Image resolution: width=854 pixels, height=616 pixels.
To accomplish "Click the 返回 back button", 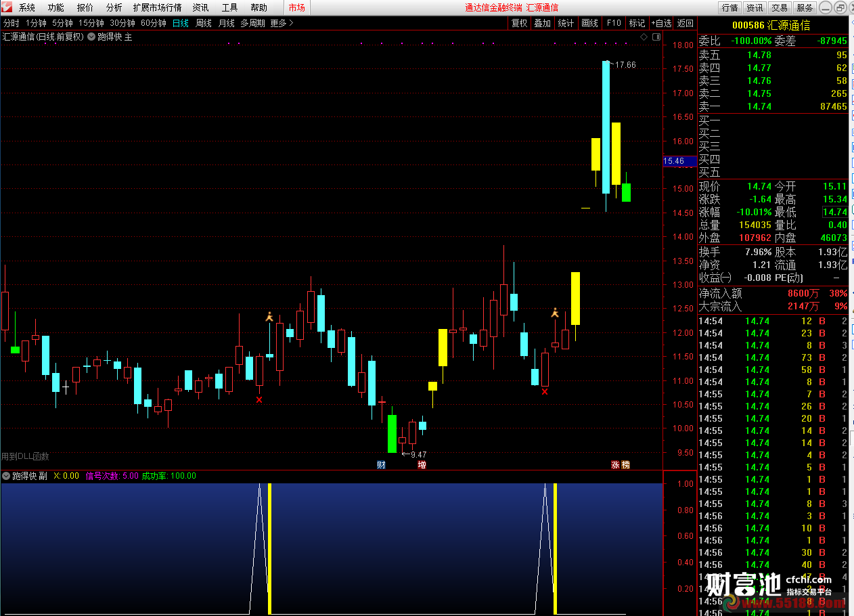I will point(686,23).
